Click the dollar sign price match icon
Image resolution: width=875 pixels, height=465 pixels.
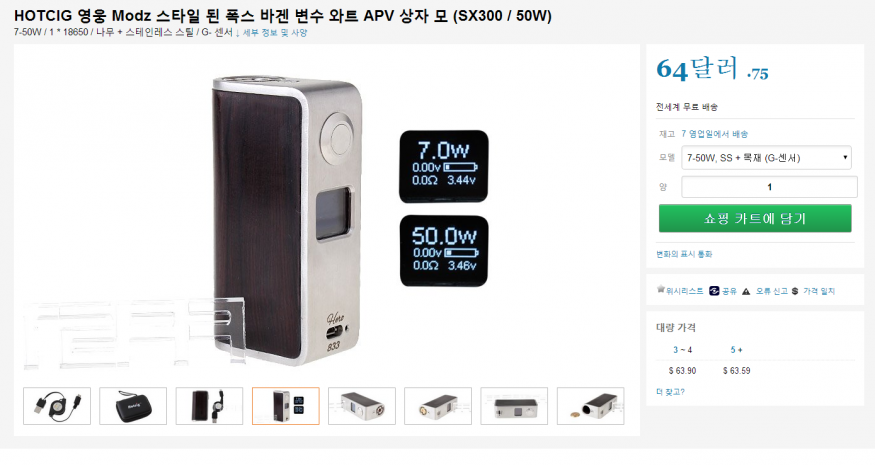[x=795, y=291]
